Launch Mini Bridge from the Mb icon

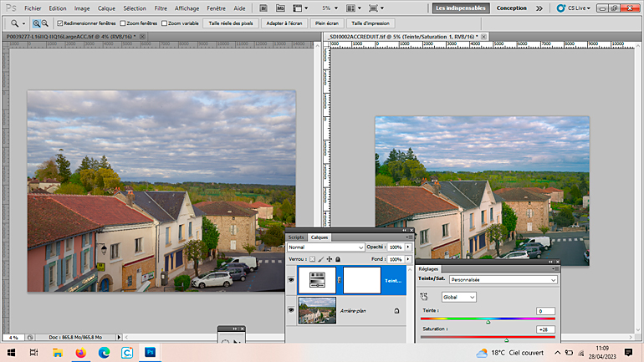[280, 8]
